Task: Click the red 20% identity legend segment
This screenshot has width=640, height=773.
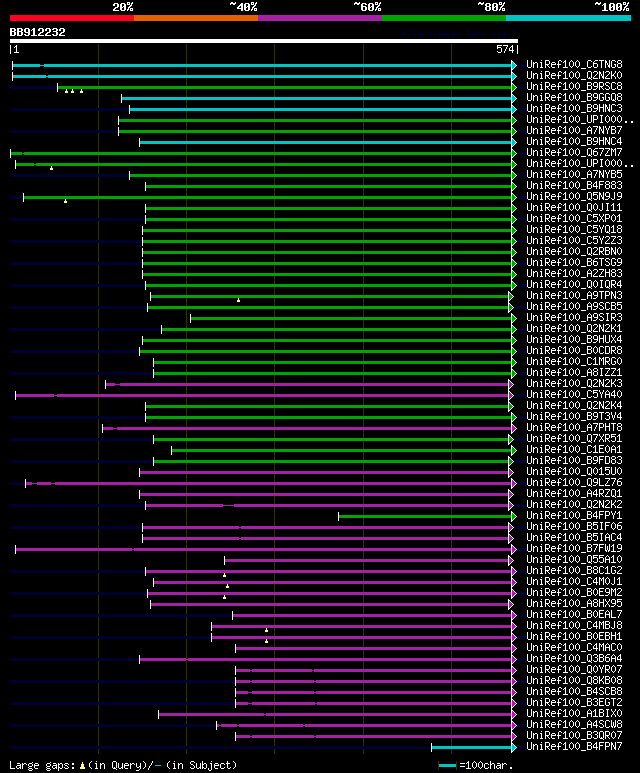Action: click(x=71, y=18)
